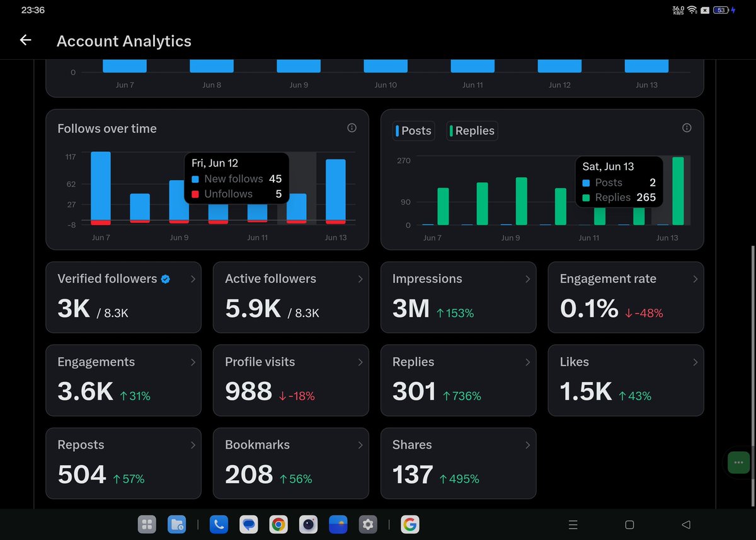Expand the Active followers card chevron

pyautogui.click(x=360, y=279)
